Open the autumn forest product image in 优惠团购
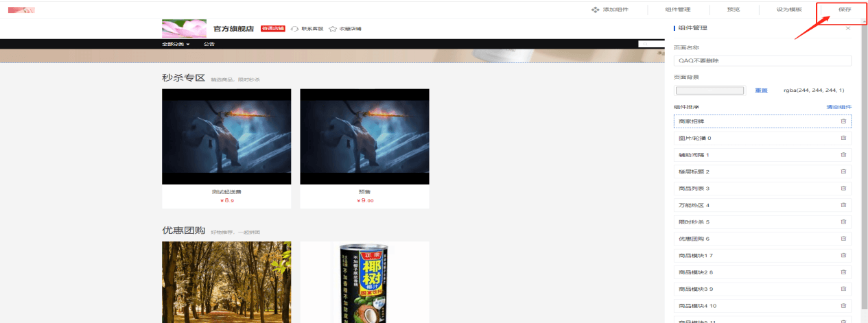868x323 pixels. tap(226, 282)
